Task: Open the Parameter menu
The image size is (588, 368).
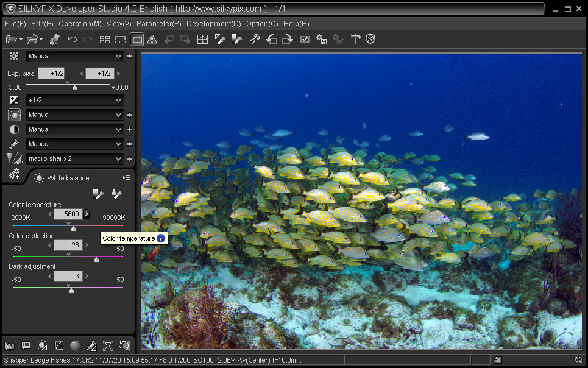Action: (x=158, y=24)
